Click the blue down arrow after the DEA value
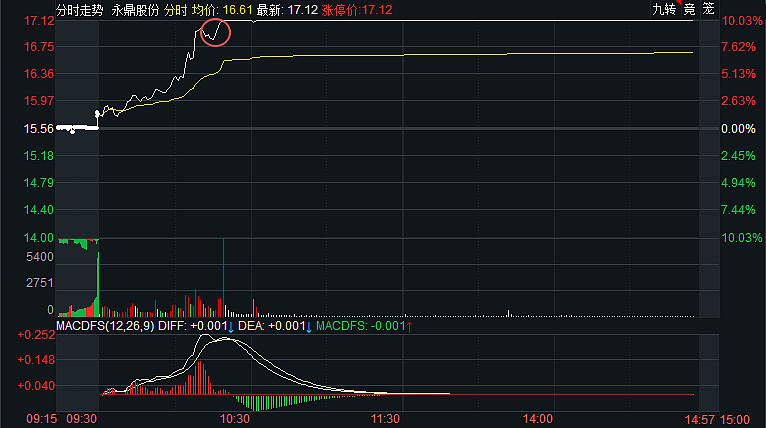 point(308,326)
